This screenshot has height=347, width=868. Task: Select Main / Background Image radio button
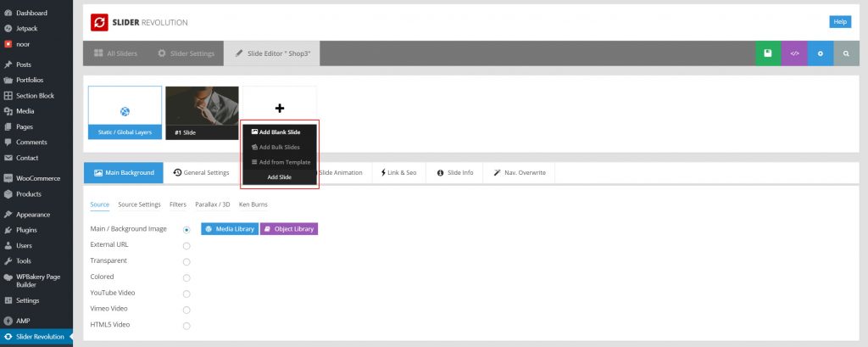(x=186, y=229)
